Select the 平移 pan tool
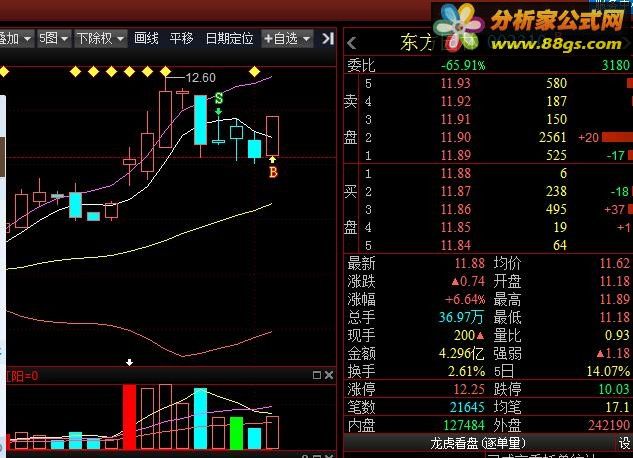This screenshot has height=458, width=633. click(x=181, y=39)
